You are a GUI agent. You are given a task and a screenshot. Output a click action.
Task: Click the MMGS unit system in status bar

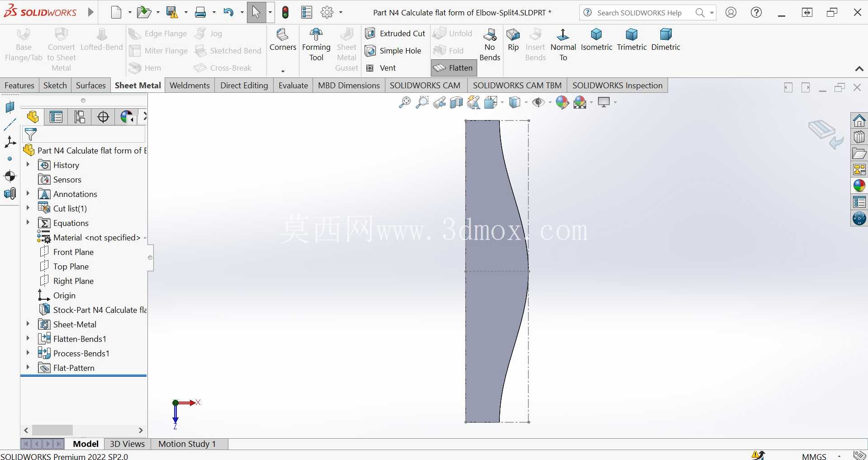pyautogui.click(x=814, y=456)
